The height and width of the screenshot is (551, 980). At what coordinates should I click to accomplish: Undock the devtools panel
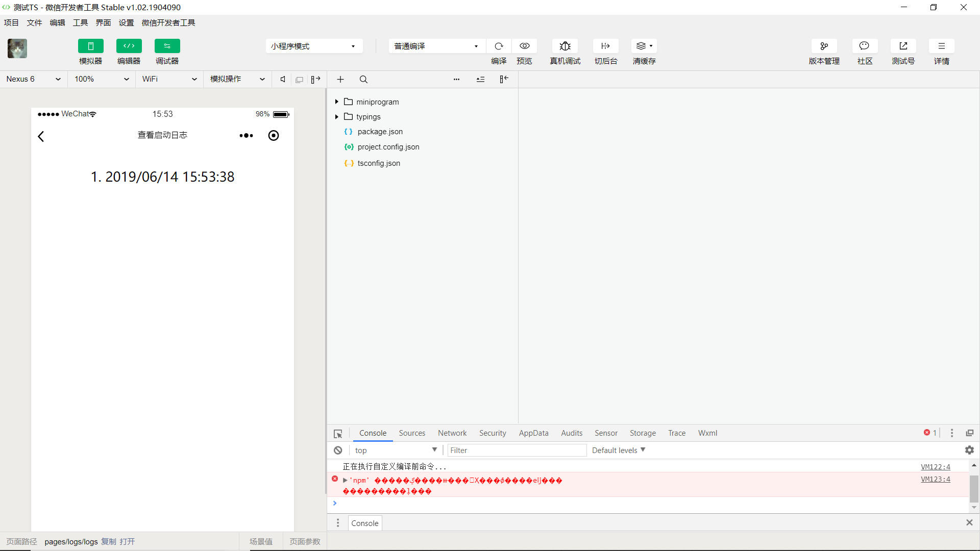coord(970,433)
